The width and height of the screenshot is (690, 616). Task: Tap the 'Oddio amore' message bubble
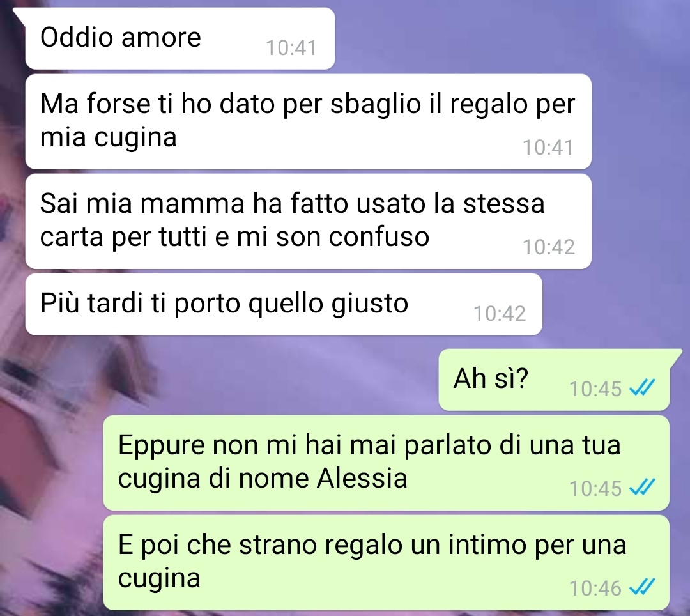[x=180, y=38]
